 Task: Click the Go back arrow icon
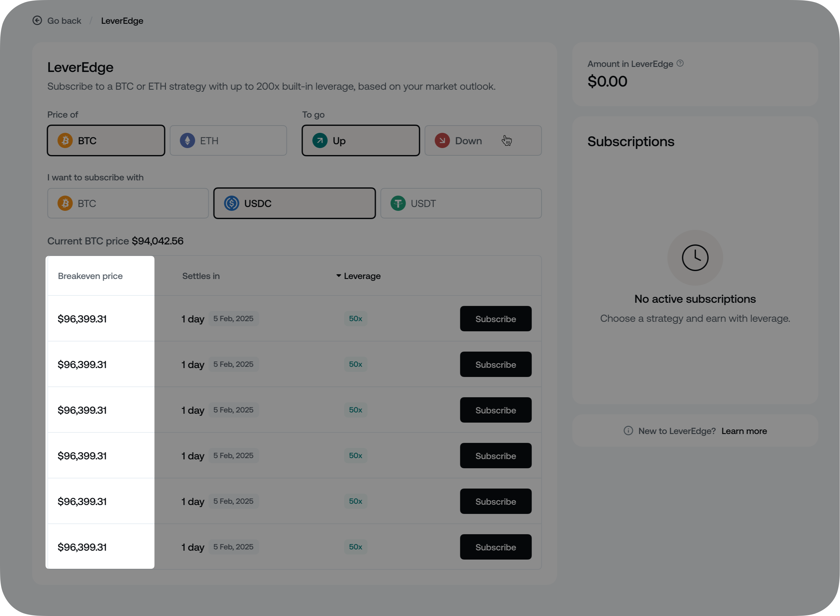point(37,21)
